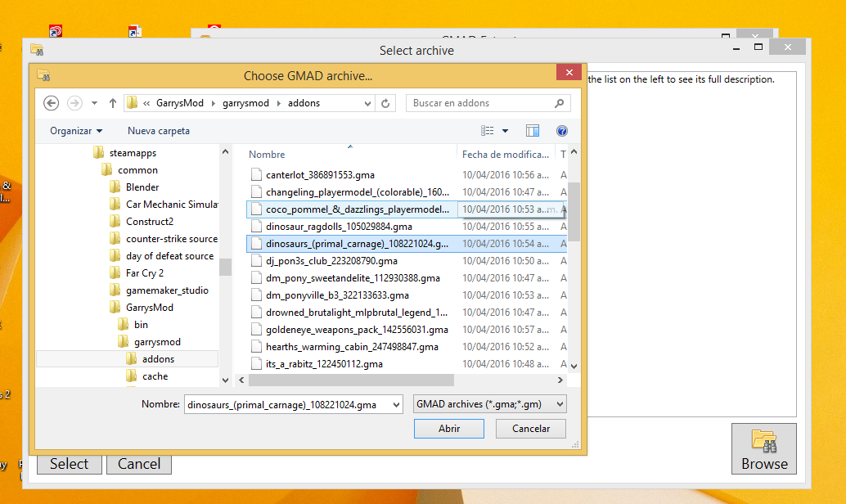Open the Organizar menu
Screen dimensions: 846x504
click(x=76, y=131)
